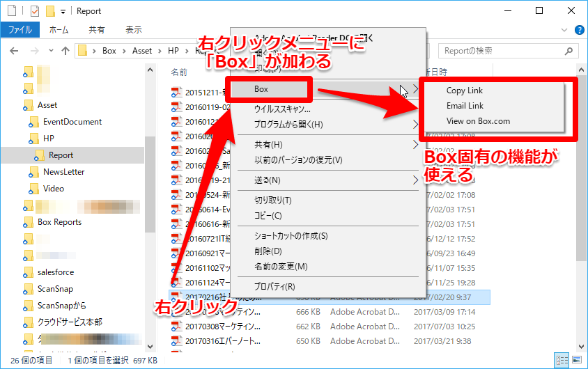588x369 pixels.
Task: Select salesforce folder in tree
Action: [56, 272]
